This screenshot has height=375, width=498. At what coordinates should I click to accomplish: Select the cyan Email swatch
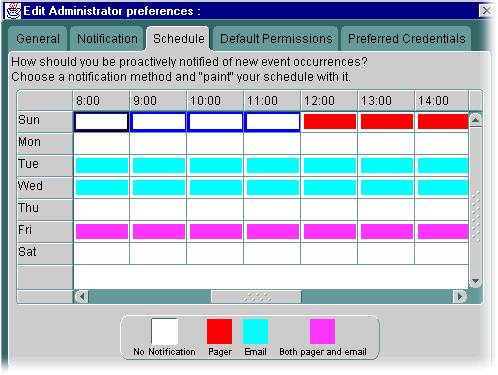[255, 331]
